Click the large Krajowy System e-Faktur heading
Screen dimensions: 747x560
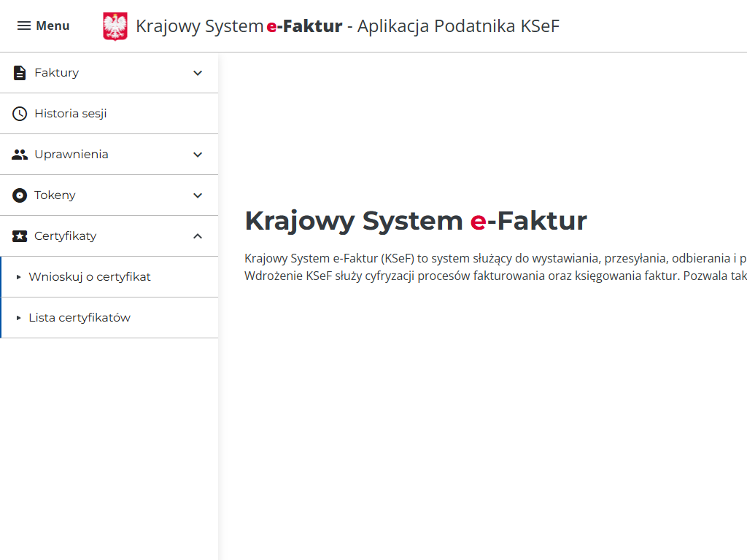pyautogui.click(x=415, y=220)
